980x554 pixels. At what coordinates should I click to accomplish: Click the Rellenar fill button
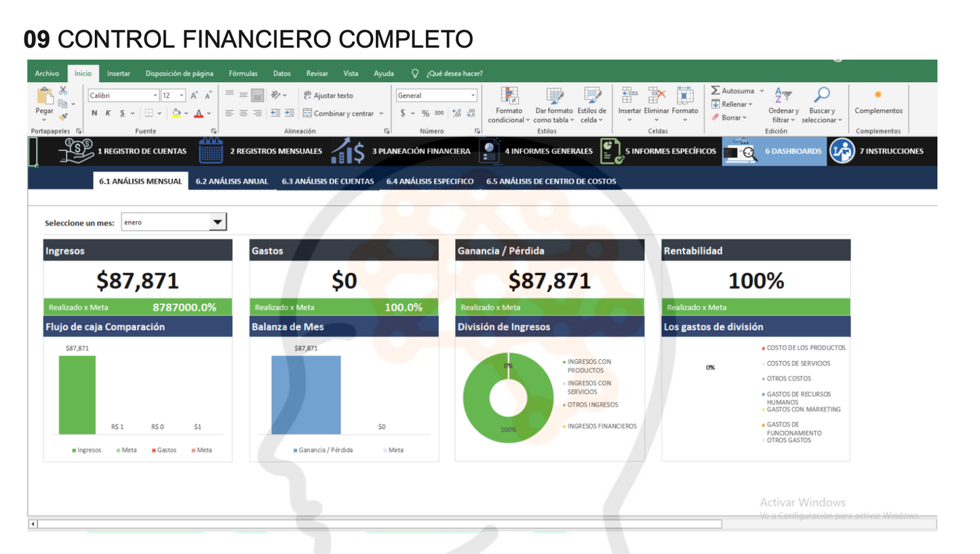(x=732, y=104)
